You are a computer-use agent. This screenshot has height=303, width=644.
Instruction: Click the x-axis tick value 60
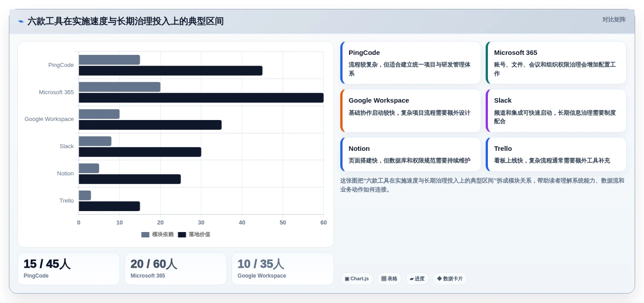[324, 223]
